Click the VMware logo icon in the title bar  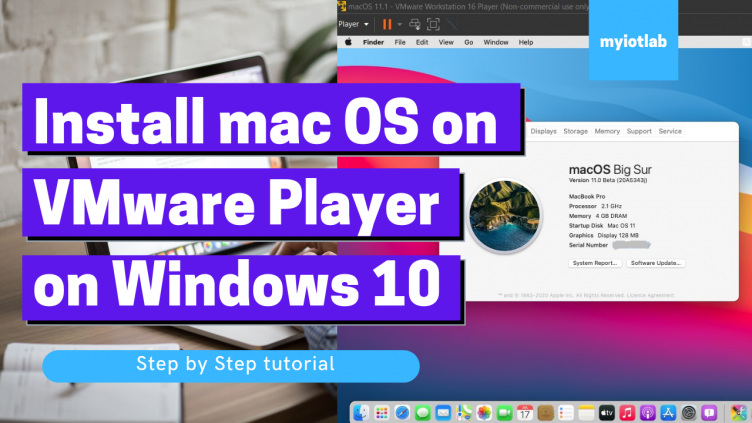[x=341, y=6]
